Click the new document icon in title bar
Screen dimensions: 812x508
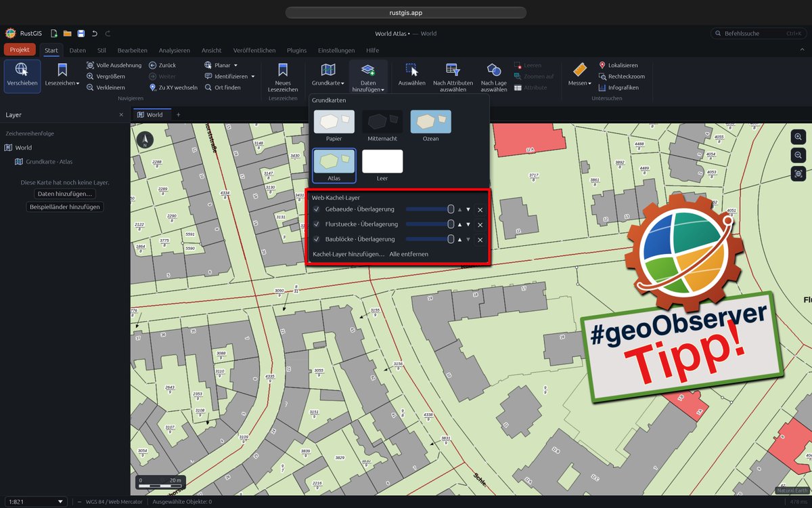[x=53, y=33]
